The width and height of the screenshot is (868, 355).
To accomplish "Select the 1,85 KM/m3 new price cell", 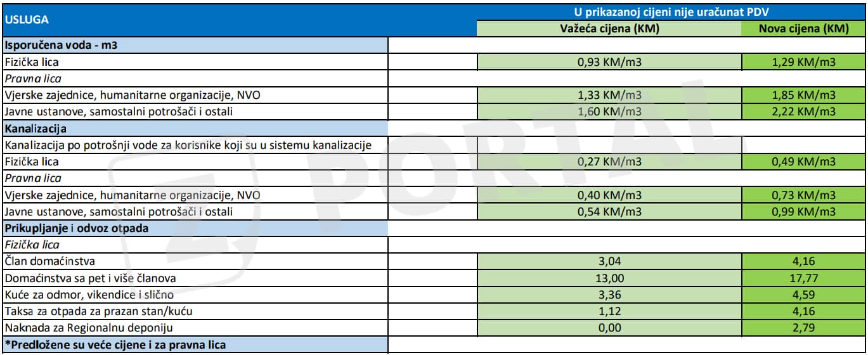I will tap(803, 96).
